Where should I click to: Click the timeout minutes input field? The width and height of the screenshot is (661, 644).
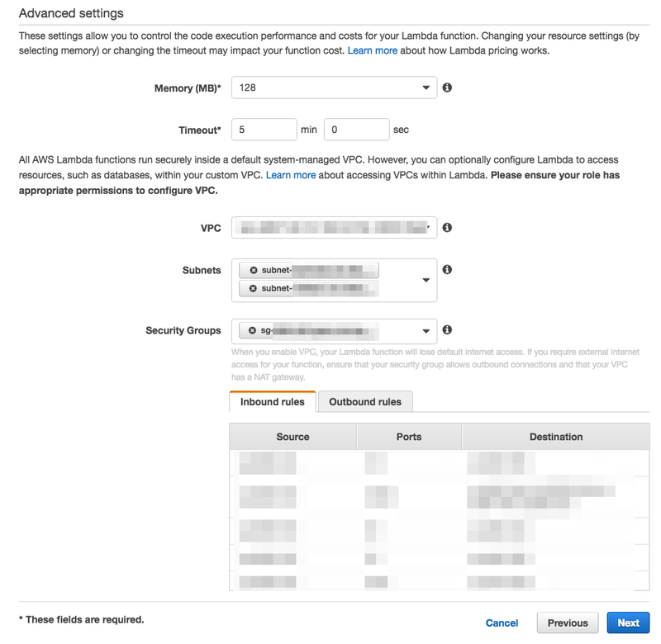263,130
